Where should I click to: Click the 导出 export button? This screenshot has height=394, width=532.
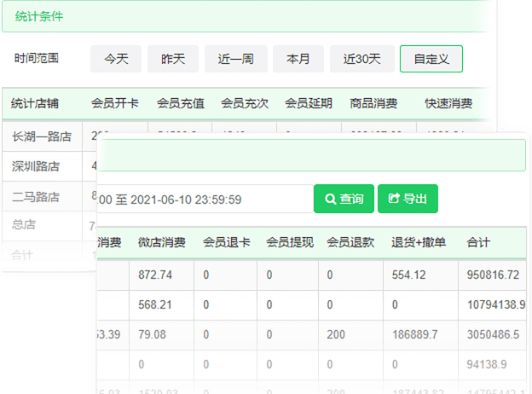coord(408,199)
